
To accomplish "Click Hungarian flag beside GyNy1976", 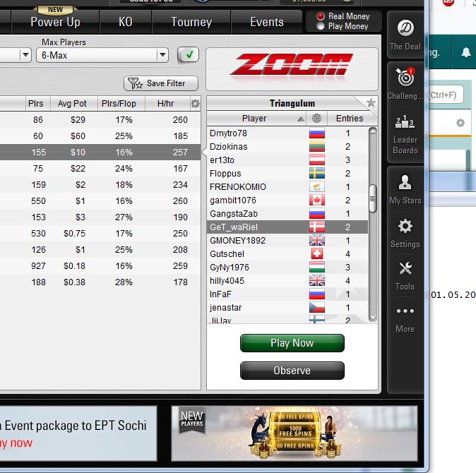I will (317, 268).
